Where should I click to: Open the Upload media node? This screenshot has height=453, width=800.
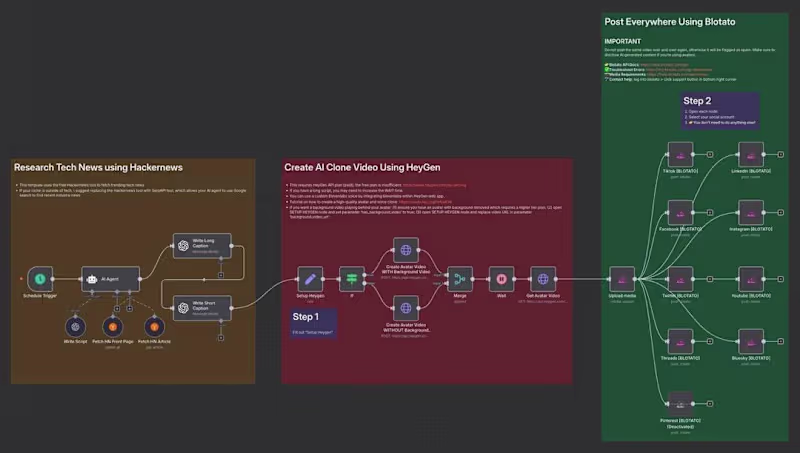pyautogui.click(x=622, y=279)
